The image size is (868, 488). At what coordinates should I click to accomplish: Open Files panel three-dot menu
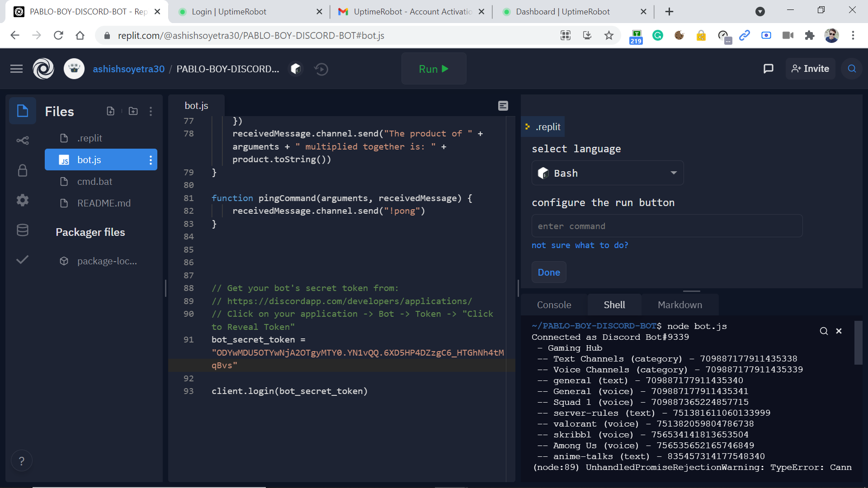tap(151, 111)
